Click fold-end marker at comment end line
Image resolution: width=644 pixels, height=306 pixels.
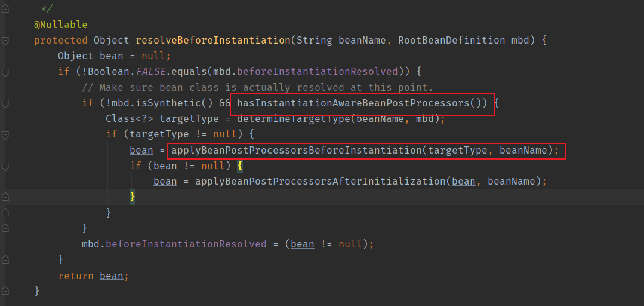tap(5, 10)
